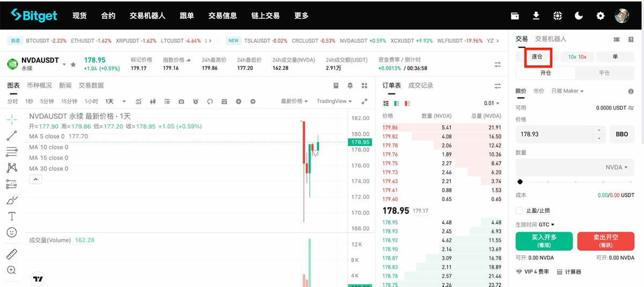Open the 合约 menu
Image resolution: width=644 pixels, height=287 pixels.
pyautogui.click(x=108, y=16)
